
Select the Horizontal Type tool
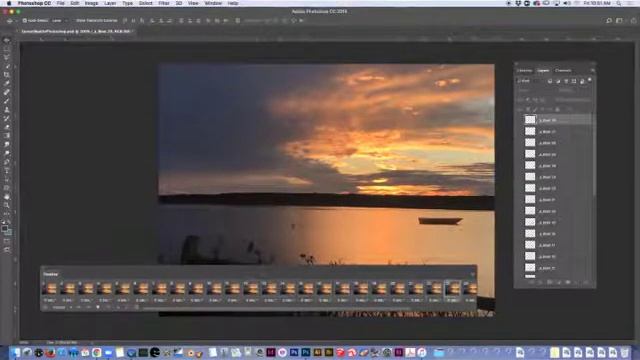7,171
